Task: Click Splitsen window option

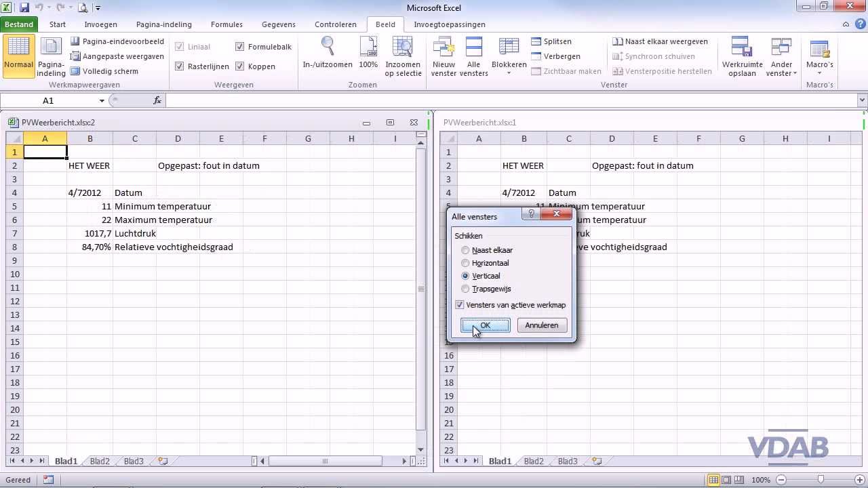Action: tap(551, 41)
